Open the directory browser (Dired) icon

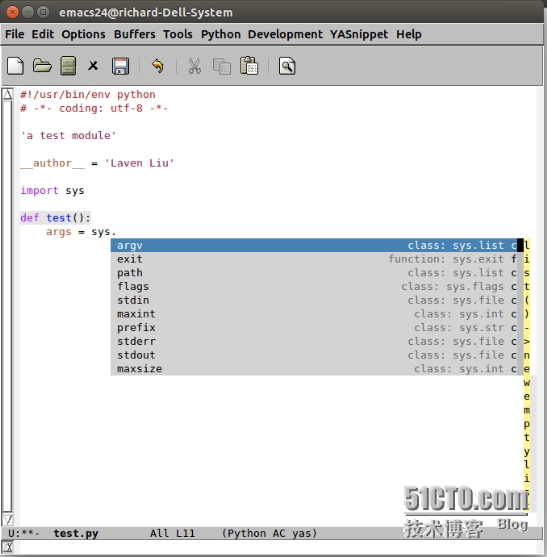[68, 66]
